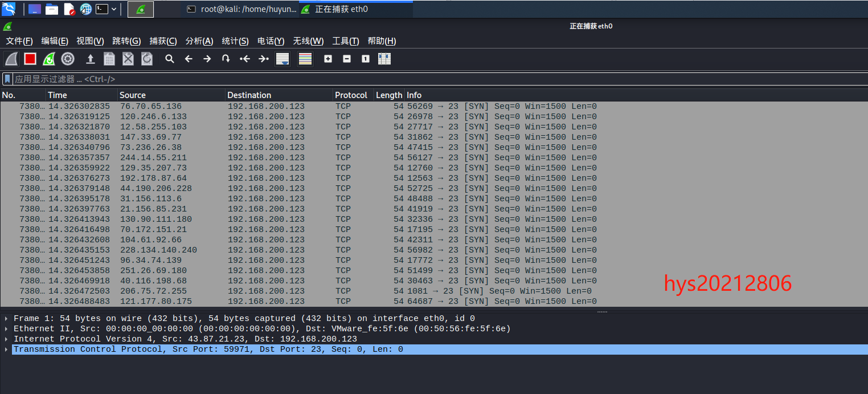Sort packets by the Protocol column
Screen dimensions: 868x394
[353, 95]
